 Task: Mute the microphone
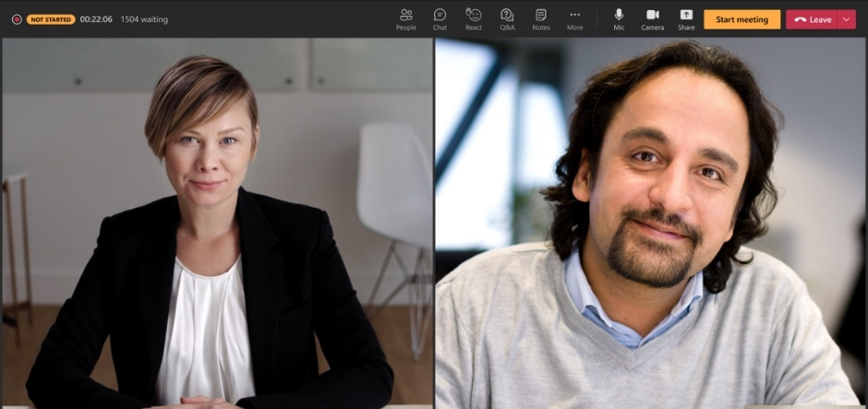pos(619,16)
